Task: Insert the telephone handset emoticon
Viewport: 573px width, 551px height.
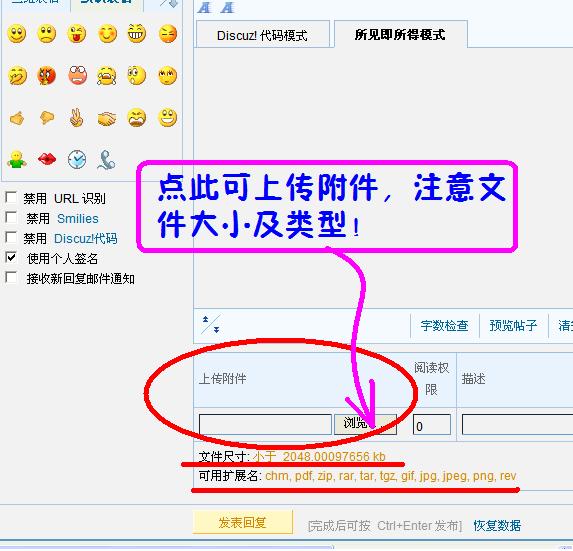Action: point(106,160)
